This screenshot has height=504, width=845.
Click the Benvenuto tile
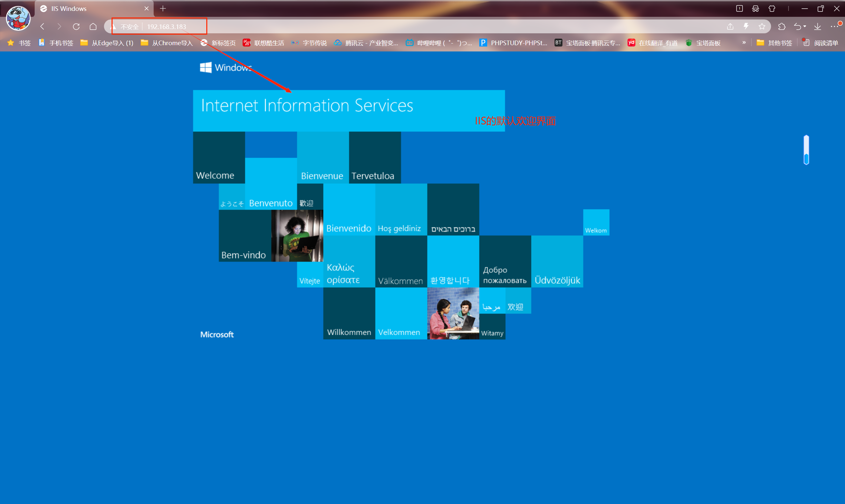(271, 184)
